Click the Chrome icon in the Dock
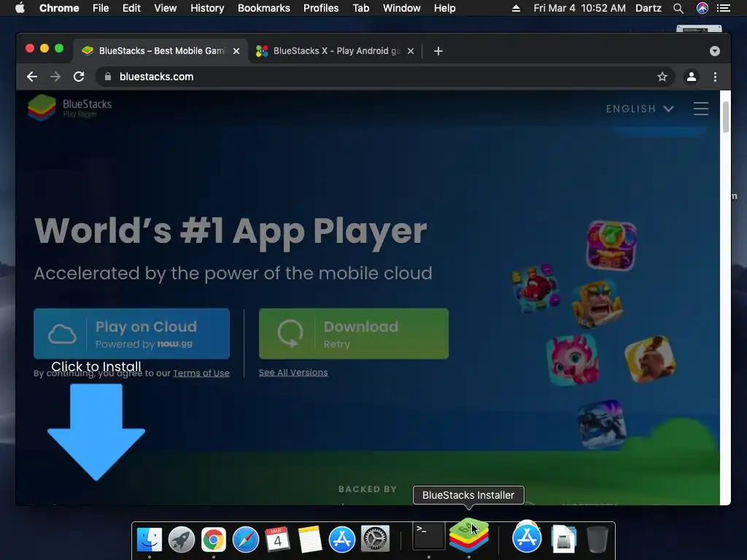747x560 pixels. [214, 539]
